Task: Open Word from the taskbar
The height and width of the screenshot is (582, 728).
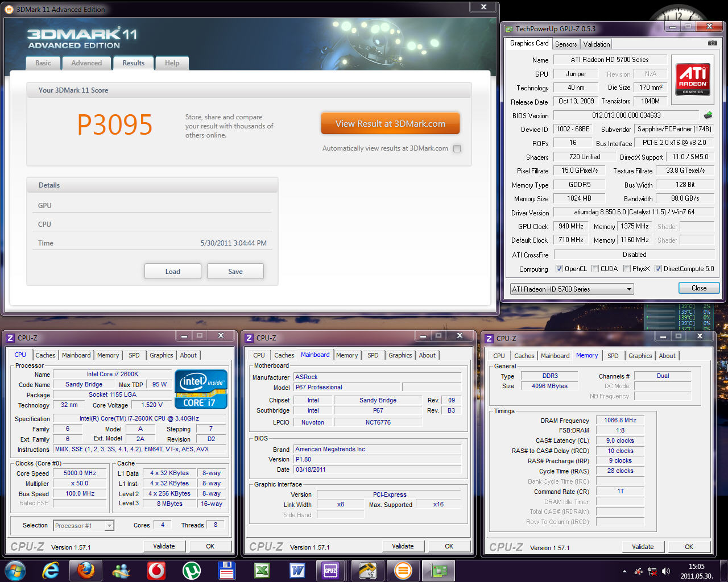Action: pyautogui.click(x=297, y=571)
